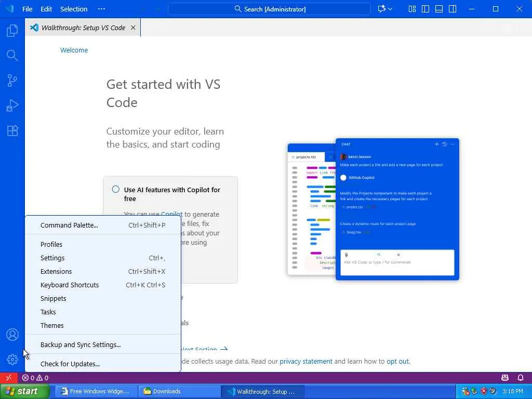Image resolution: width=532 pixels, height=399 pixels.
Task: Switch to Downloads taskbar window
Action: pos(179,391)
